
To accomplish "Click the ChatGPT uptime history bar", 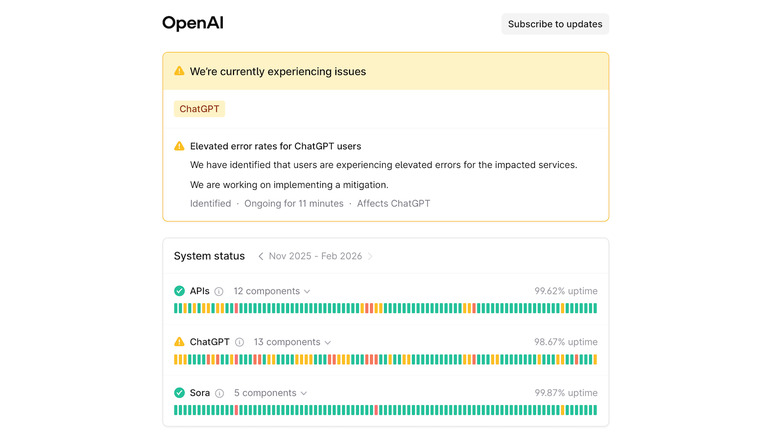I will [385, 359].
